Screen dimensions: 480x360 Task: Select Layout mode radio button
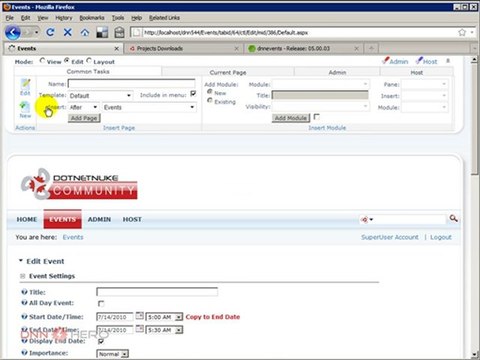(89, 61)
